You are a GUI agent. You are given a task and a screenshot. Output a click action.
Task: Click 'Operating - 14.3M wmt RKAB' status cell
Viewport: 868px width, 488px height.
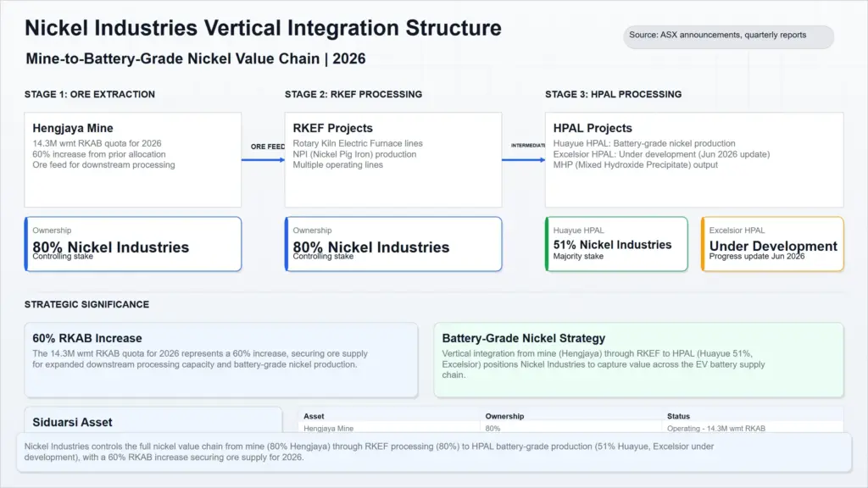[x=715, y=428]
